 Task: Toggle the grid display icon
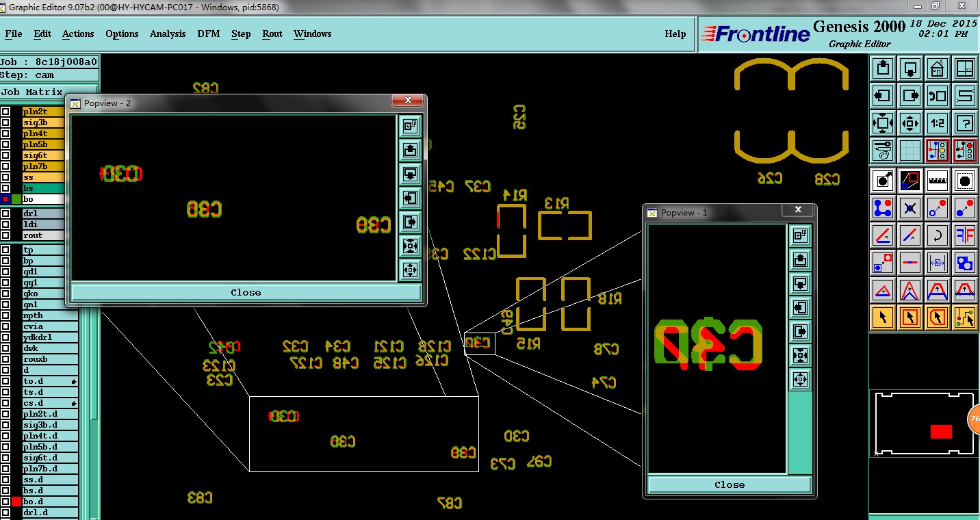[910, 150]
